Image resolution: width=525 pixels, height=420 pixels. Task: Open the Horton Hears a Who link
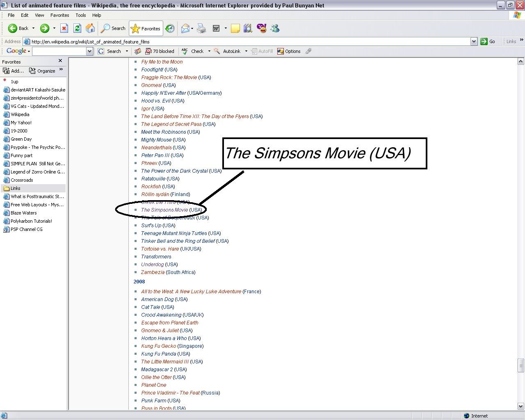point(164,338)
